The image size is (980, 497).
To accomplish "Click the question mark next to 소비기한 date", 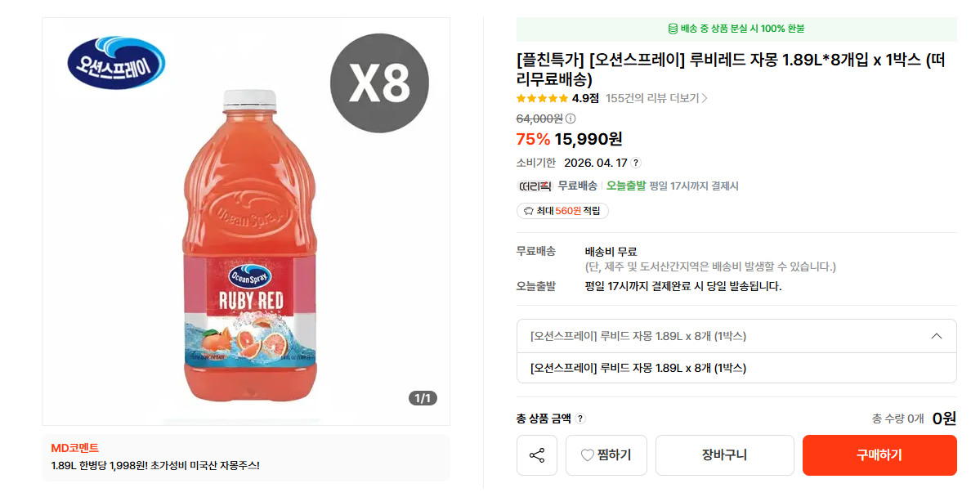I will coord(636,163).
